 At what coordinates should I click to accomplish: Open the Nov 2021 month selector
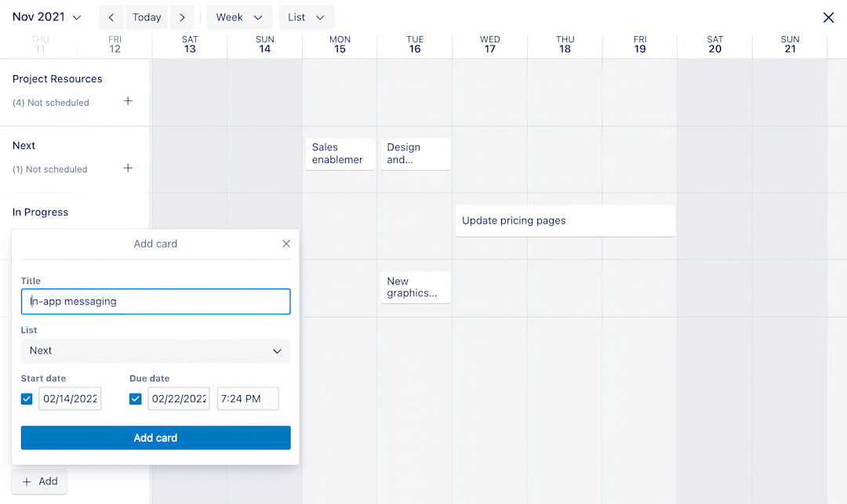pos(45,16)
